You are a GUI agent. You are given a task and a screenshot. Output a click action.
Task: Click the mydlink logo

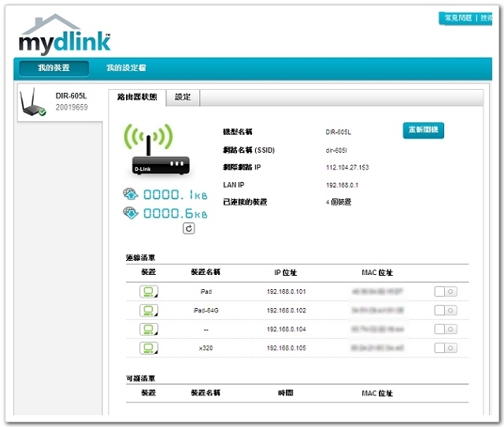click(65, 34)
